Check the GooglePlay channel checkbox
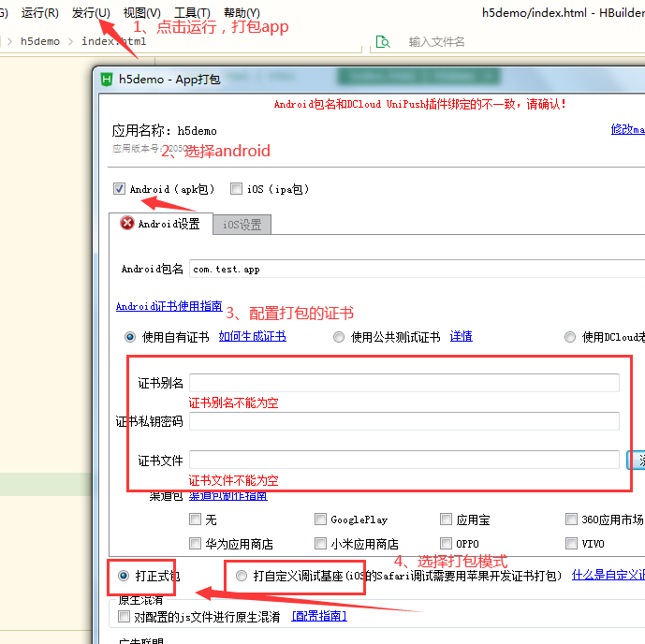The width and height of the screenshot is (645, 644). (320, 519)
